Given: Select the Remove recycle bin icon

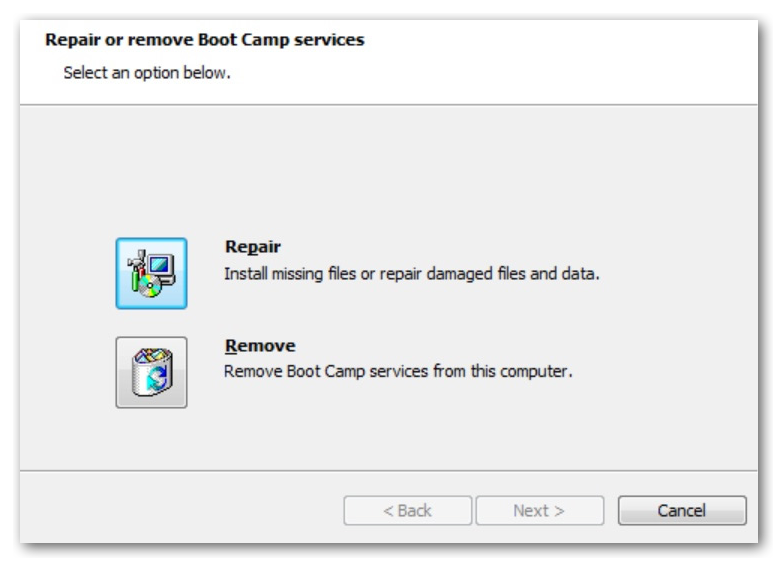Looking at the screenshot, I should tap(151, 373).
